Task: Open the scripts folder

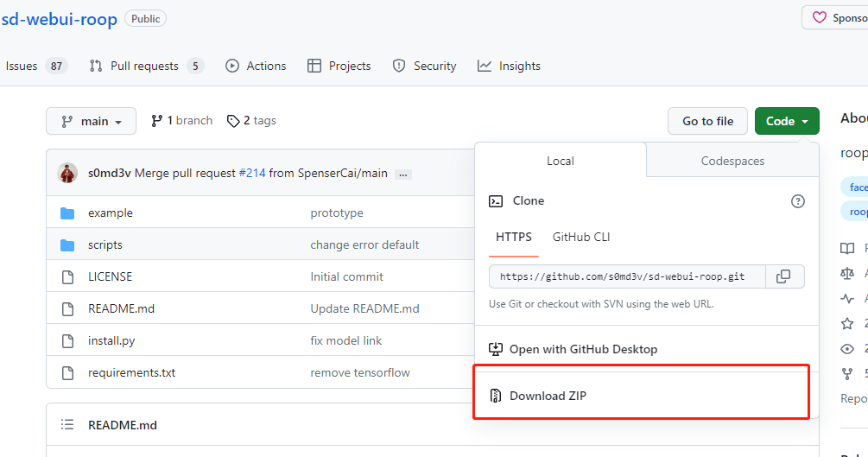Action: point(105,244)
